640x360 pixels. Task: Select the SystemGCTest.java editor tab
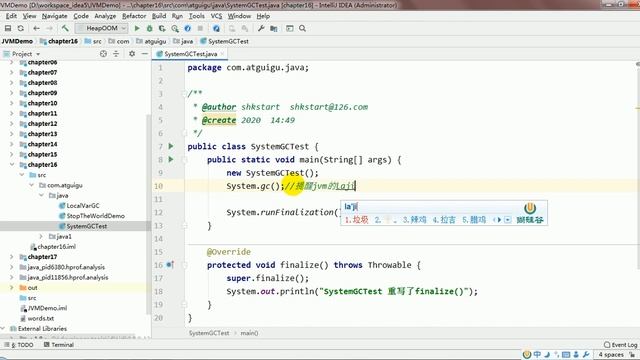tap(190, 54)
